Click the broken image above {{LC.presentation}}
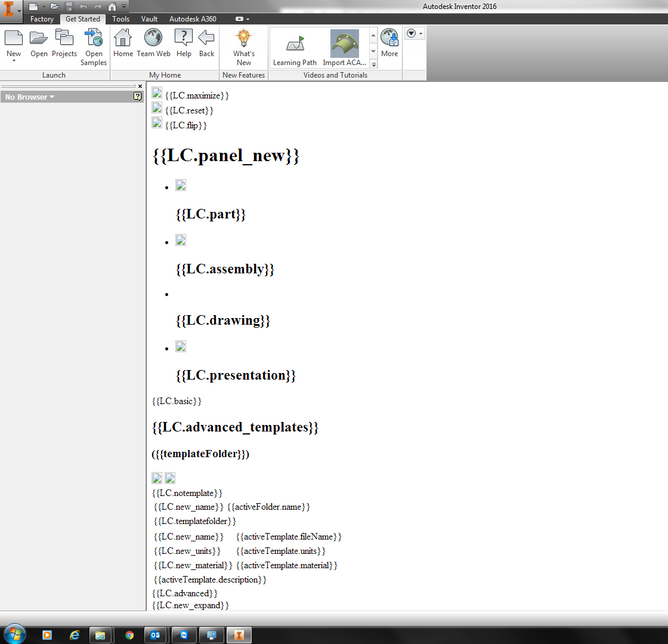The image size is (668, 644). point(181,347)
